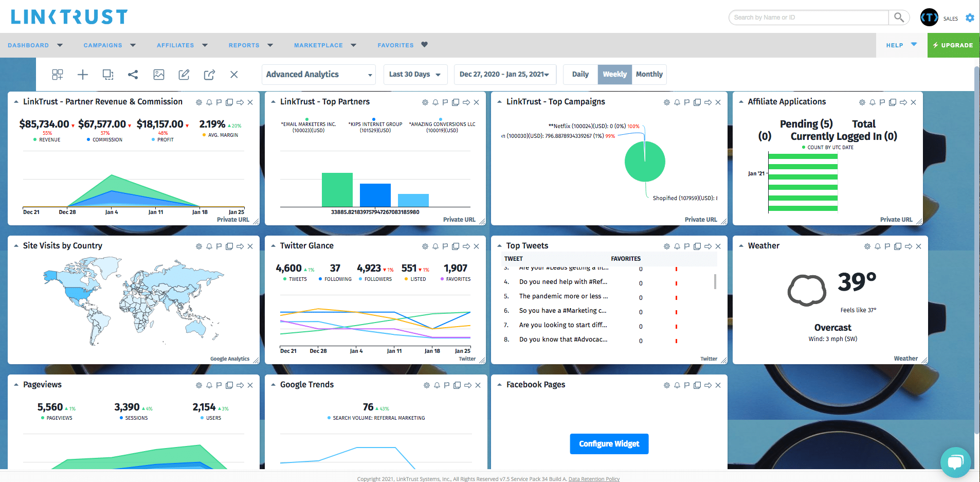Share the dashboard using the share icon

click(x=133, y=75)
